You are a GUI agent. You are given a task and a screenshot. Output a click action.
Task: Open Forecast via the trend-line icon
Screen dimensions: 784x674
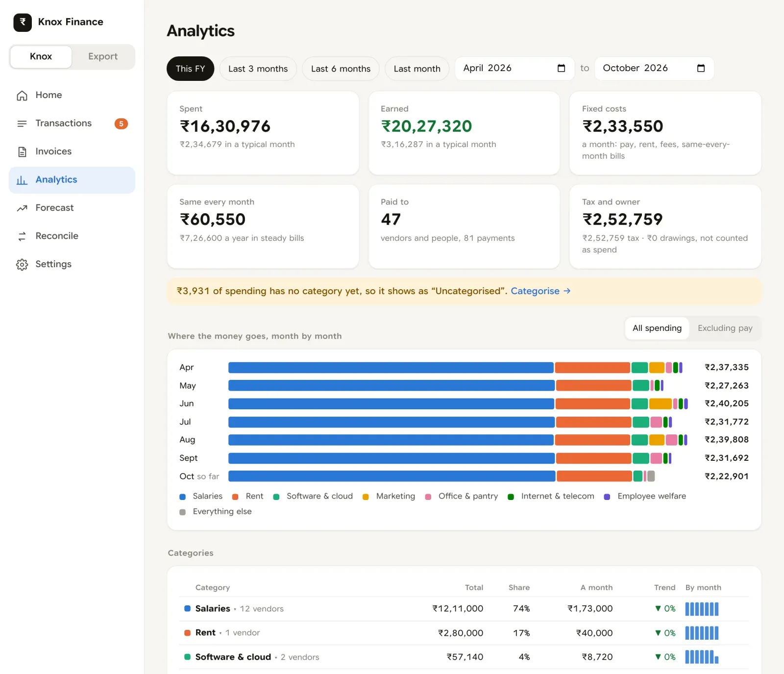coord(22,208)
